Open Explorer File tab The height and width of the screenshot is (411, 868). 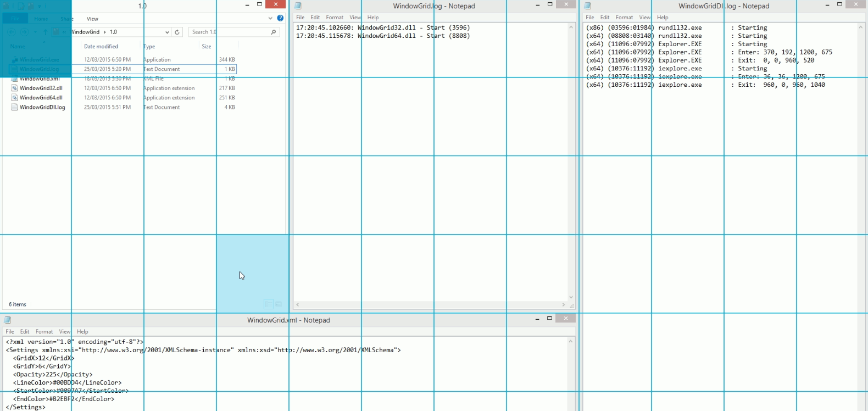(x=15, y=19)
